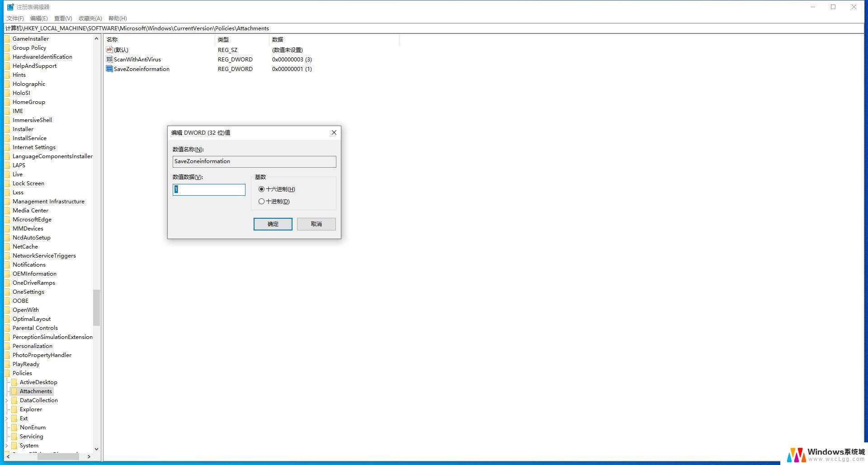This screenshot has width=868, height=465.
Task: Click the 名称 column header
Action: (159, 40)
